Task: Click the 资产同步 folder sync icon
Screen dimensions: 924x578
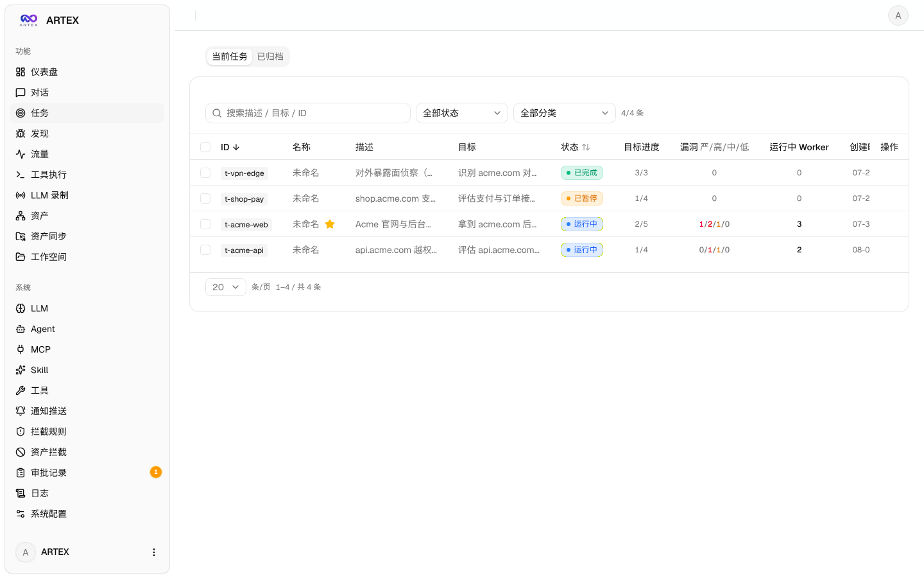Action: click(x=21, y=236)
